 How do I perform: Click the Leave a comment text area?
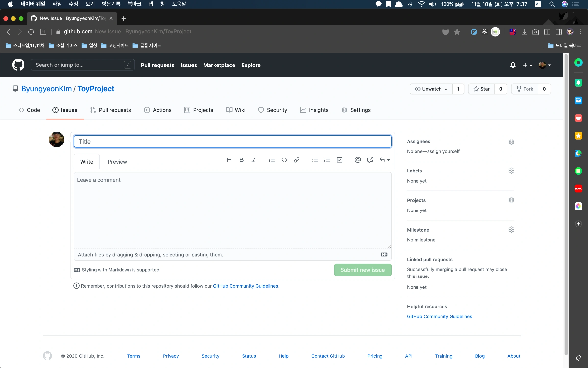pos(233,210)
